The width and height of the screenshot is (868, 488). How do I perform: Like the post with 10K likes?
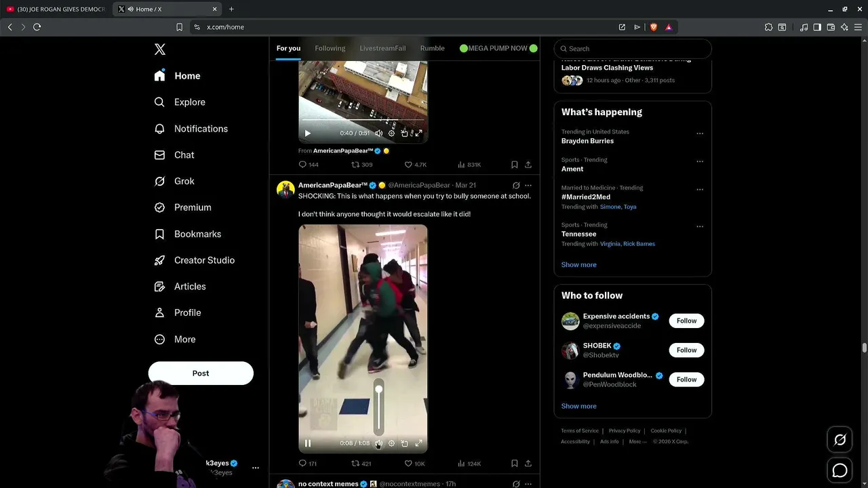pyautogui.click(x=414, y=464)
